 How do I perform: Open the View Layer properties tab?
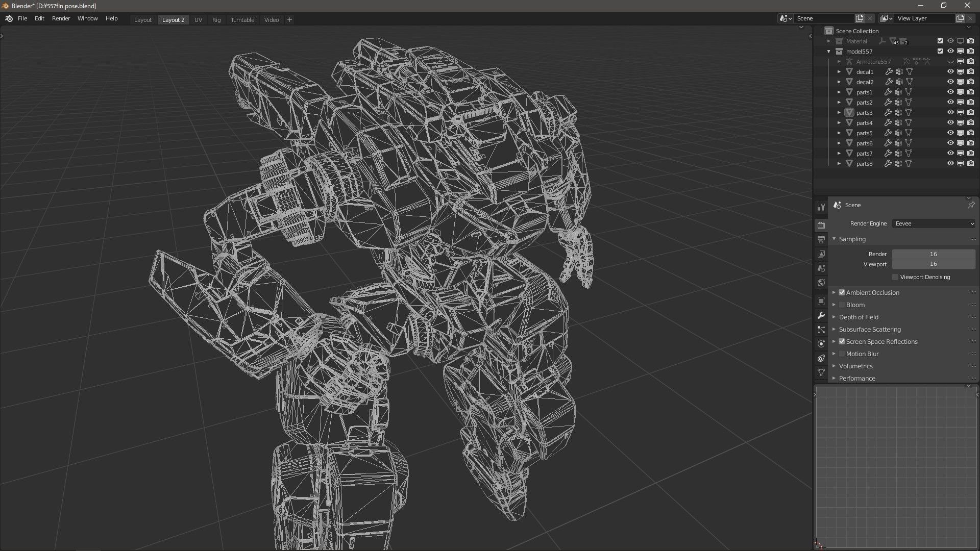tap(821, 254)
